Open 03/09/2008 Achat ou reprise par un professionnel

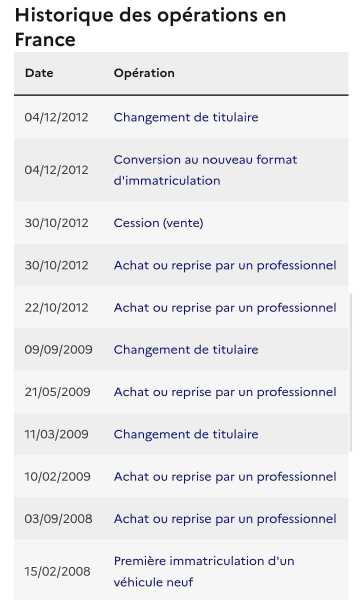pyautogui.click(x=225, y=519)
